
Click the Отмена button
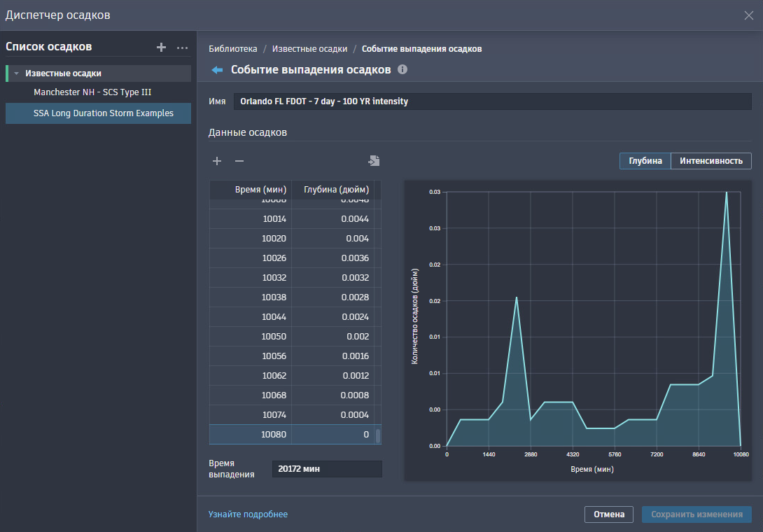[x=609, y=514]
